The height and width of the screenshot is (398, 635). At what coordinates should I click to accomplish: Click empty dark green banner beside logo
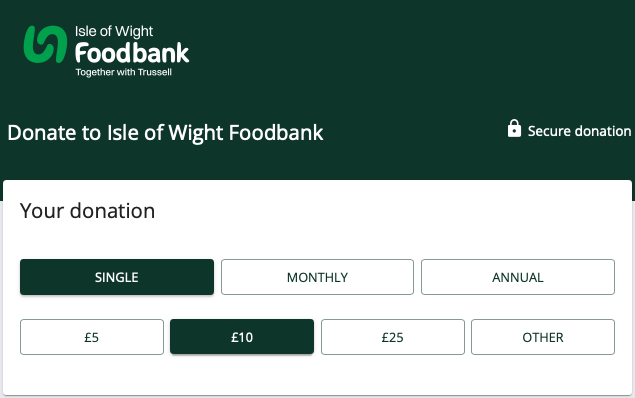[405, 53]
